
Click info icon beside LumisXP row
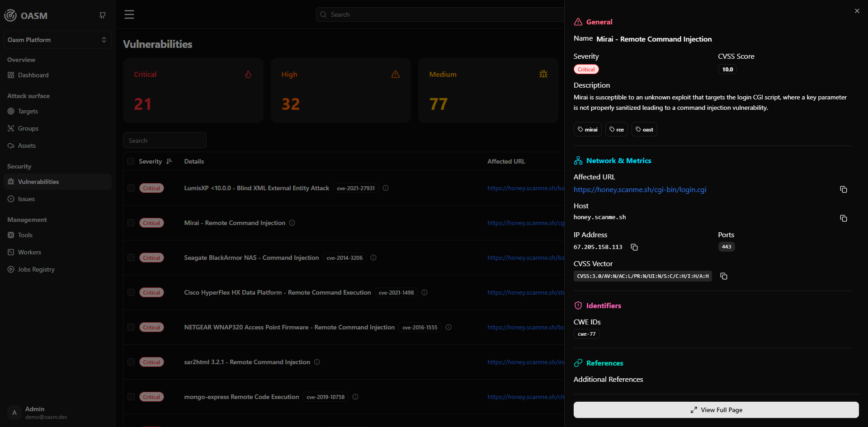coord(386,188)
